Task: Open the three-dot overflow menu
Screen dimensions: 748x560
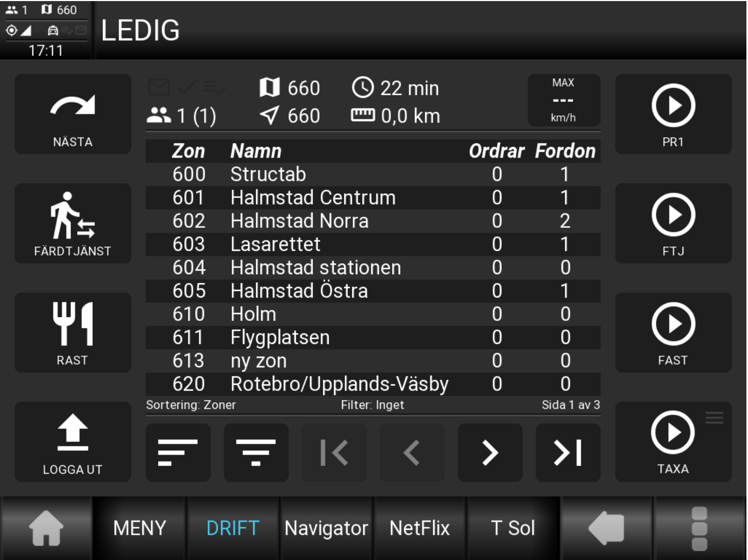Action: click(699, 528)
